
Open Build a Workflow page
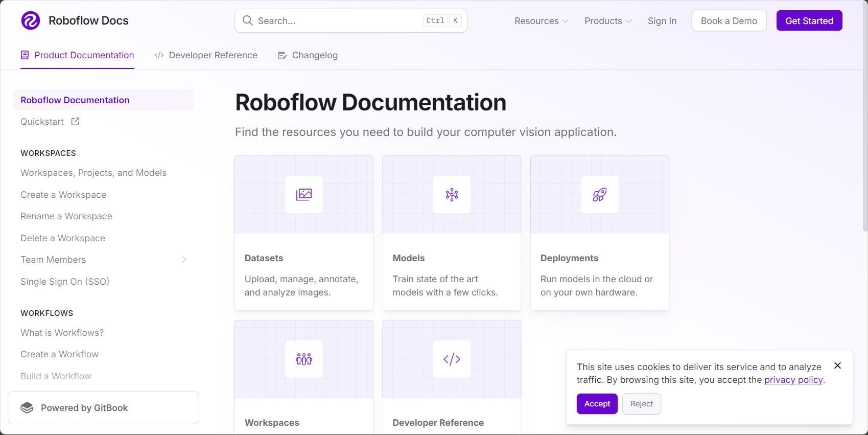(x=56, y=376)
